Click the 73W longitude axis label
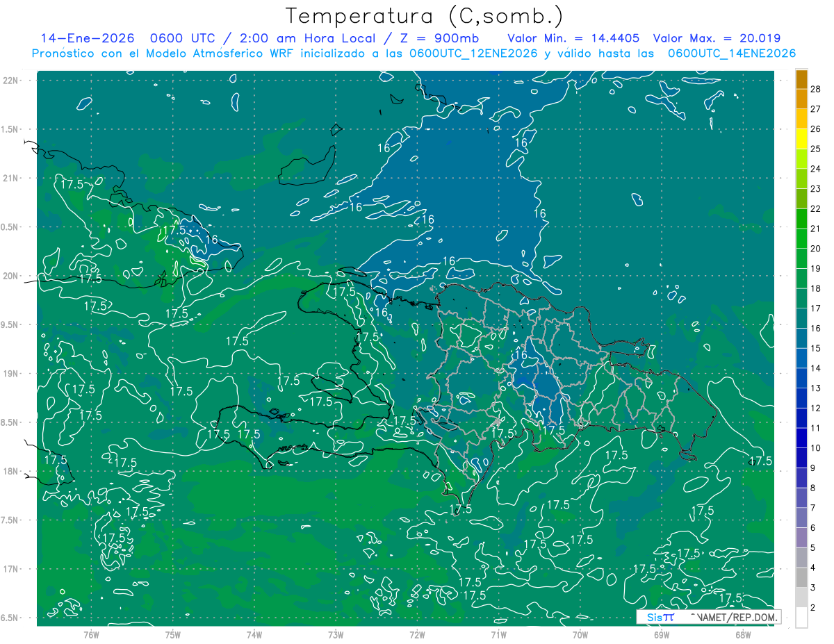 coord(336,635)
